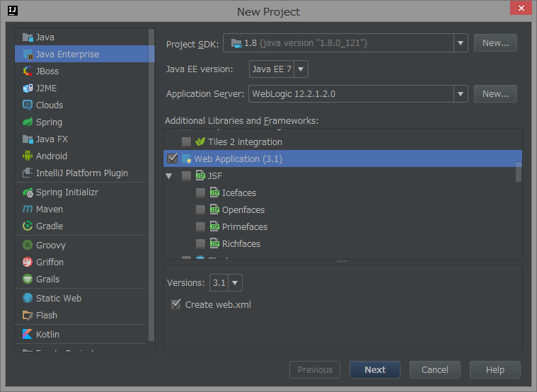Click the Groovy G icon
Image resolution: width=537 pixels, height=392 pixels.
(28, 245)
